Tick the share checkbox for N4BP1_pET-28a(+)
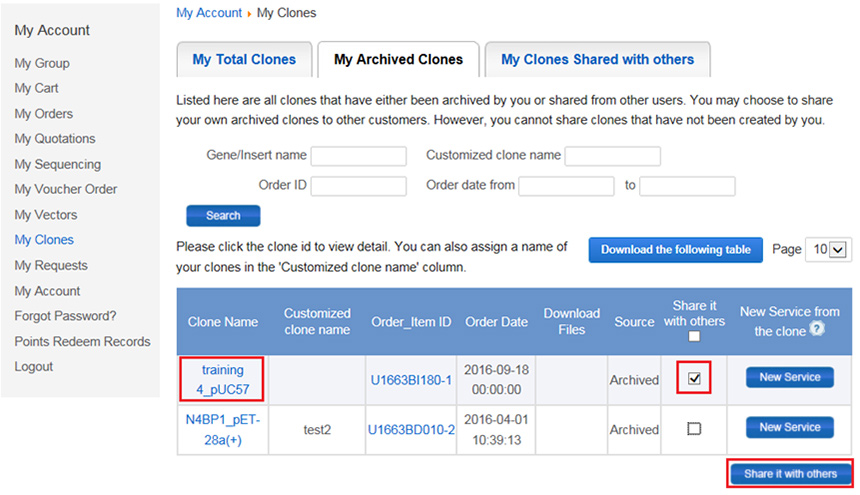 tap(694, 428)
